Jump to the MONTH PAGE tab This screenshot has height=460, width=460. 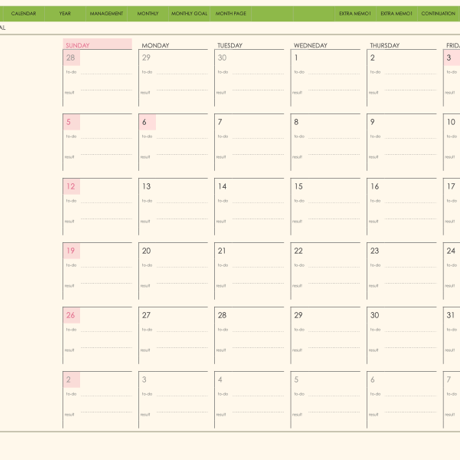(x=231, y=14)
